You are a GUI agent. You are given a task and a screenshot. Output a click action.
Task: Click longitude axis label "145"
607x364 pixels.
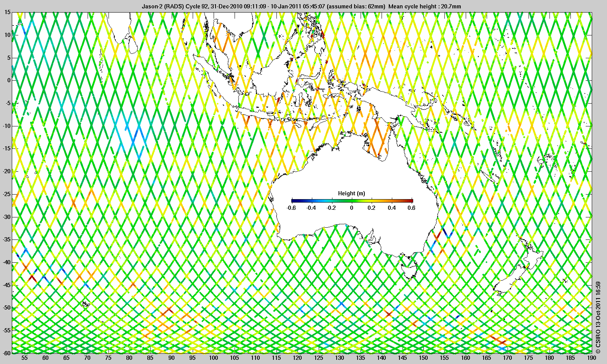[403, 358]
